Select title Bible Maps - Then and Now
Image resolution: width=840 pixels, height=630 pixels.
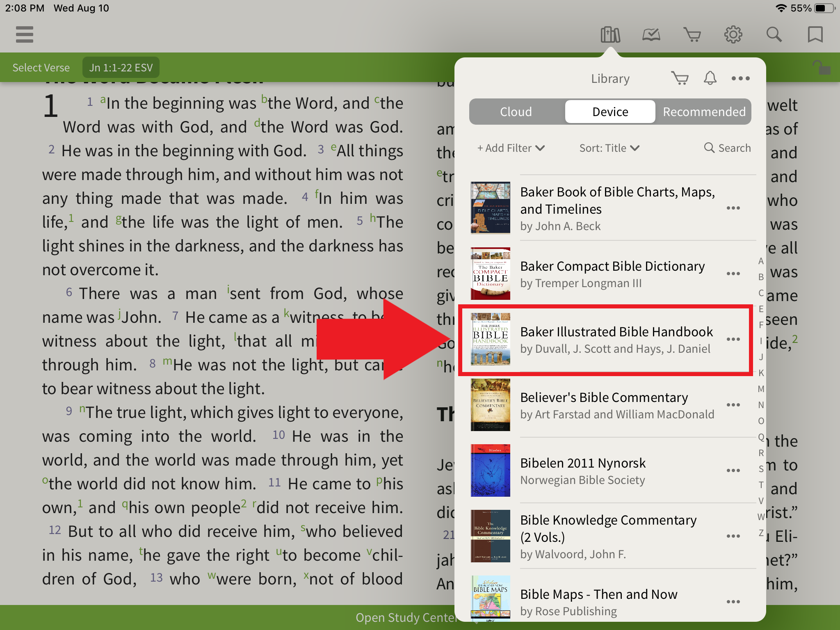[x=599, y=594]
